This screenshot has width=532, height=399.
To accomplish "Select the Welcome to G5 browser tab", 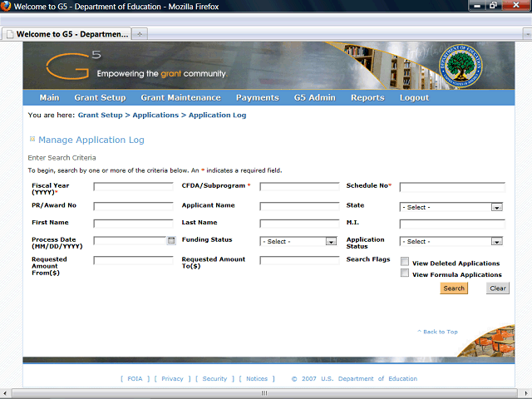I will 66,34.
